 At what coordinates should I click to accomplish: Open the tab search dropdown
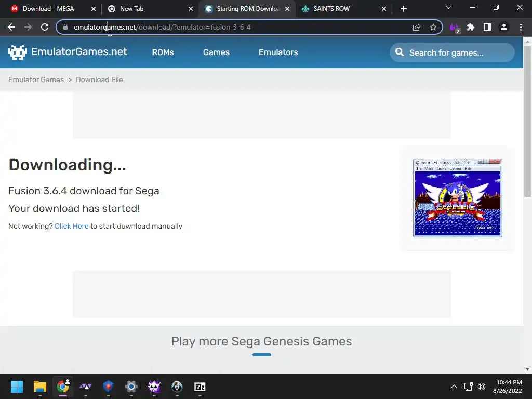[x=448, y=7]
